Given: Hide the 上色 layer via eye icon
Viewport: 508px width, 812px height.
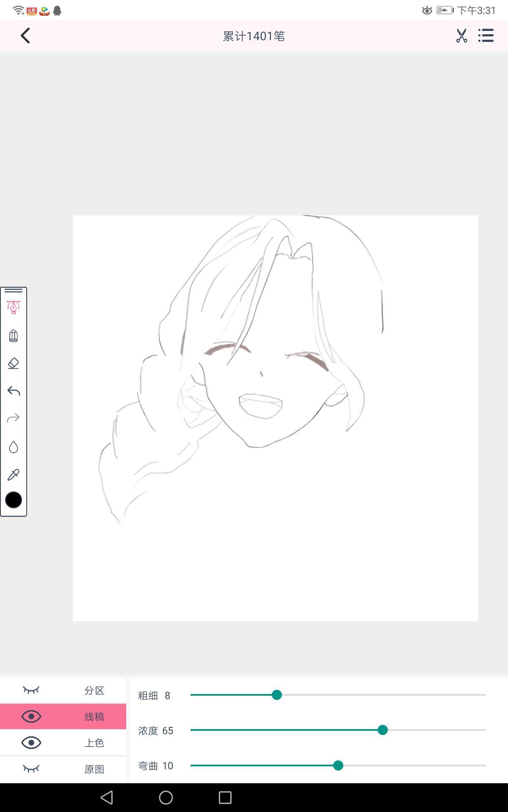Looking at the screenshot, I should (x=31, y=743).
